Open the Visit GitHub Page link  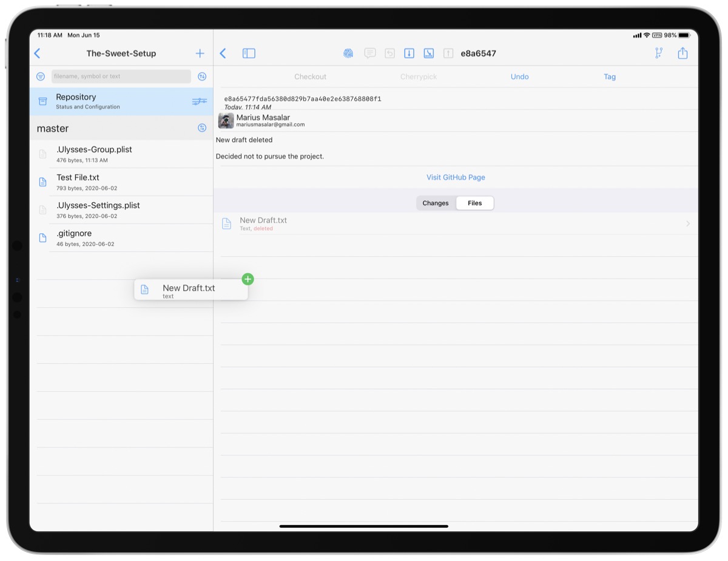[456, 177]
